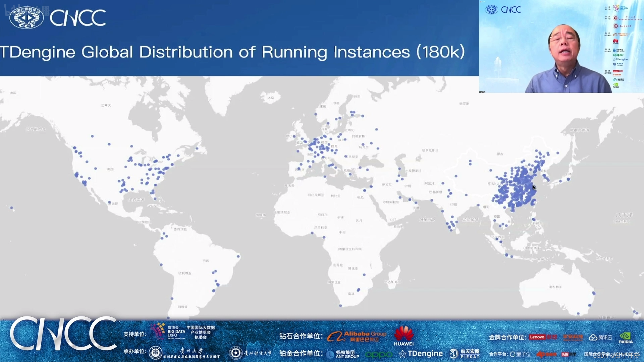Click the Alibaba Group logo
Screen dimensions: 644x362
(x=357, y=336)
